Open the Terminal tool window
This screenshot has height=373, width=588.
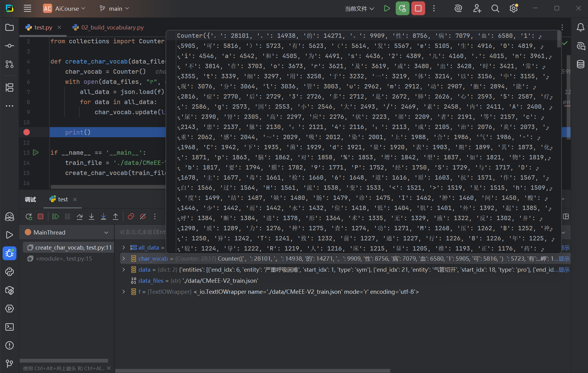coord(10,327)
